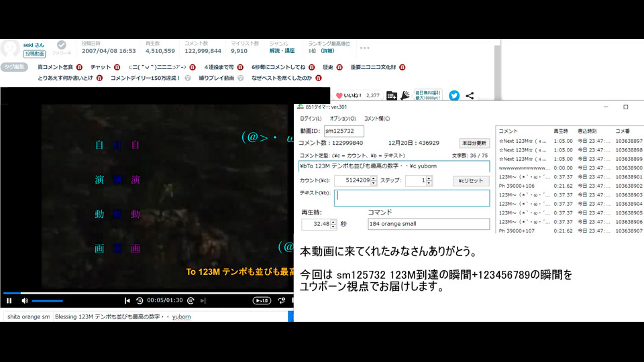
Task: Click the いいね! heart button
Action: pyautogui.click(x=358, y=95)
